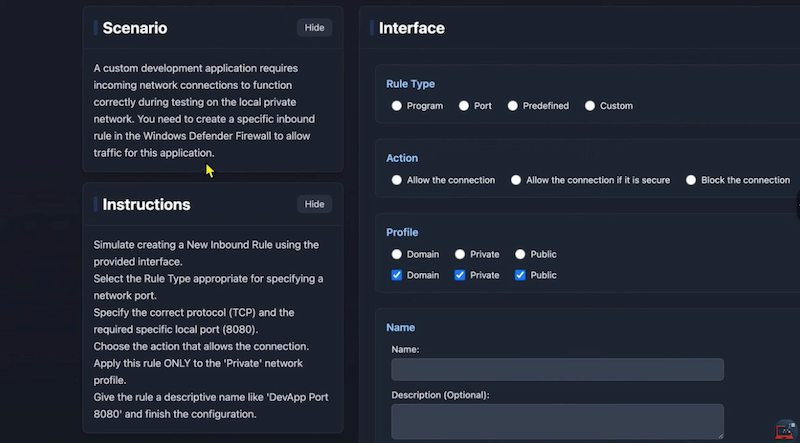
Task: Select 'Allow the connection' action
Action: [396, 180]
